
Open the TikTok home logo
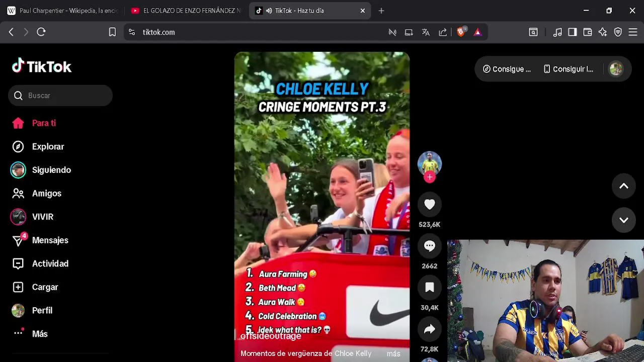(x=42, y=66)
